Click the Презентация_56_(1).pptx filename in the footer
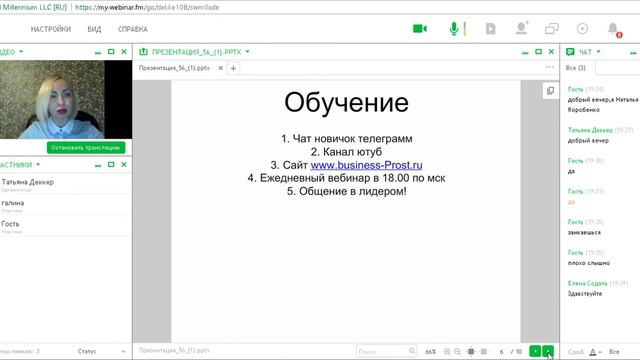Viewport: 640px width, 360px height. point(174,350)
